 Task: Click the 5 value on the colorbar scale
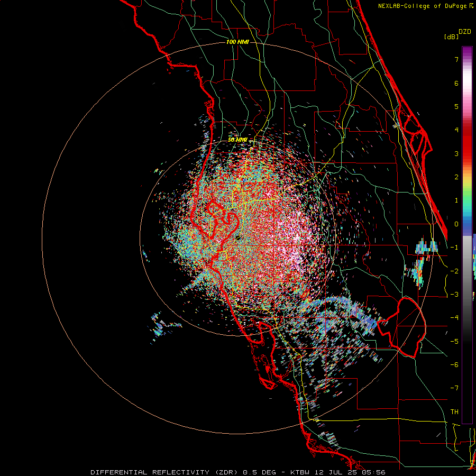tap(456, 106)
